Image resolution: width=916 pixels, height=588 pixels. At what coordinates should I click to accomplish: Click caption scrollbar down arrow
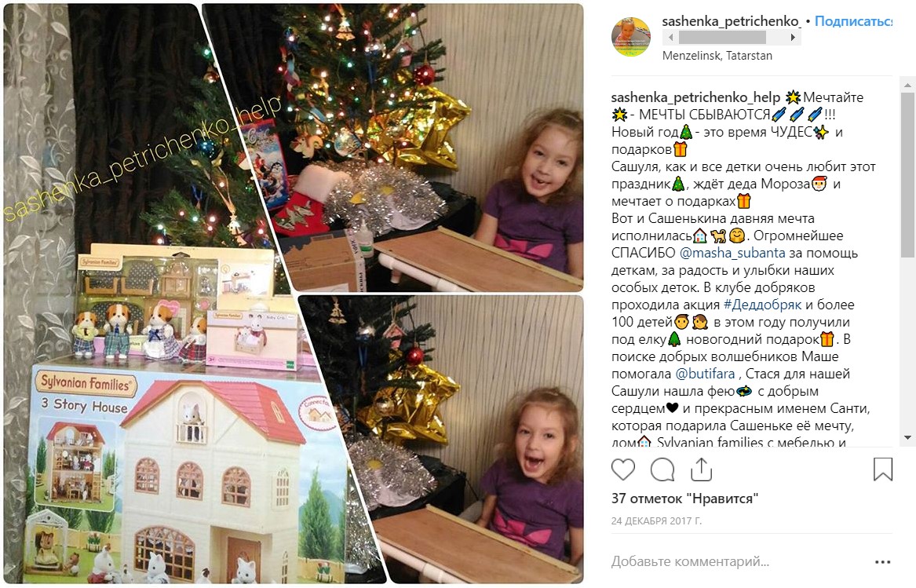907,437
